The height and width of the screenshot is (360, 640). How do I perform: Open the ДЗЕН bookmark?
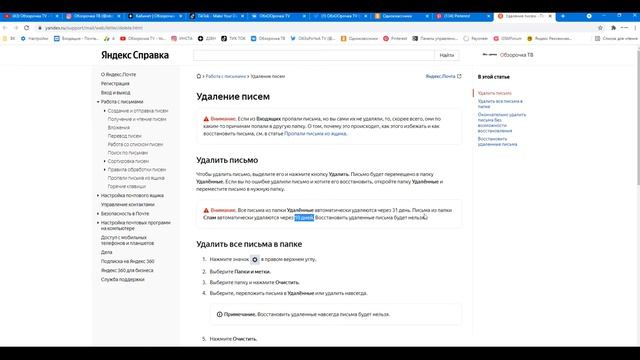pyautogui.click(x=207, y=38)
